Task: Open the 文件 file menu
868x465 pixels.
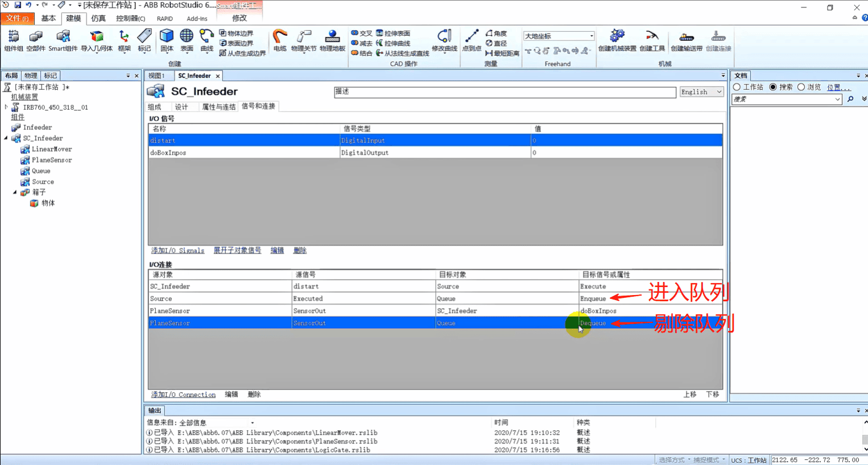Action: [17, 18]
